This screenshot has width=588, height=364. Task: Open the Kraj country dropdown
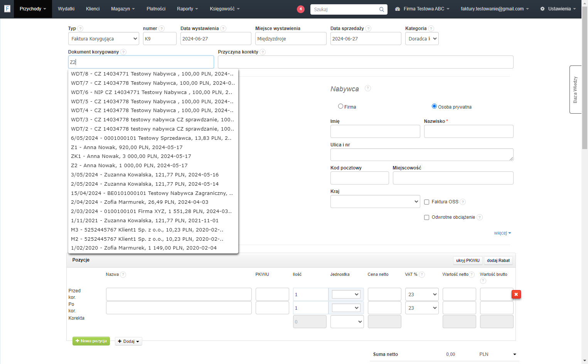(375, 201)
